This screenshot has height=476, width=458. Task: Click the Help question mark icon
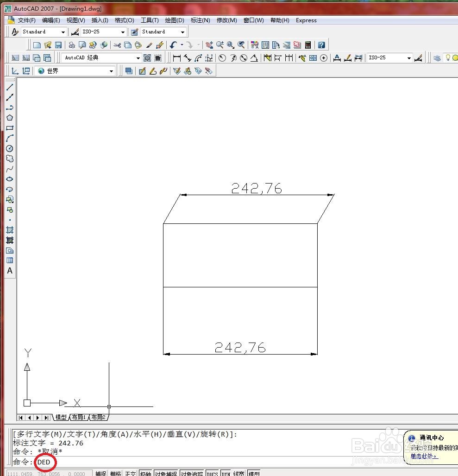321,45
